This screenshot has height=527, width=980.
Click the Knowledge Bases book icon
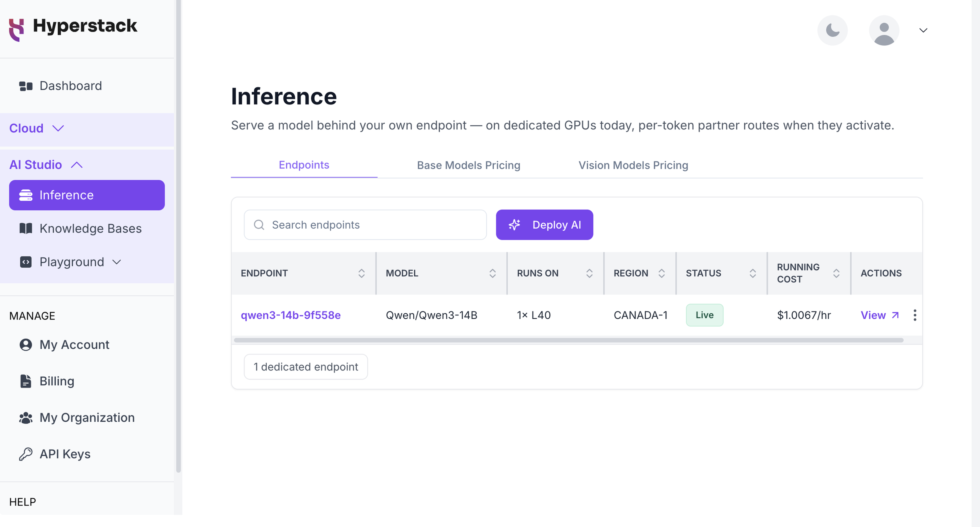(x=26, y=229)
